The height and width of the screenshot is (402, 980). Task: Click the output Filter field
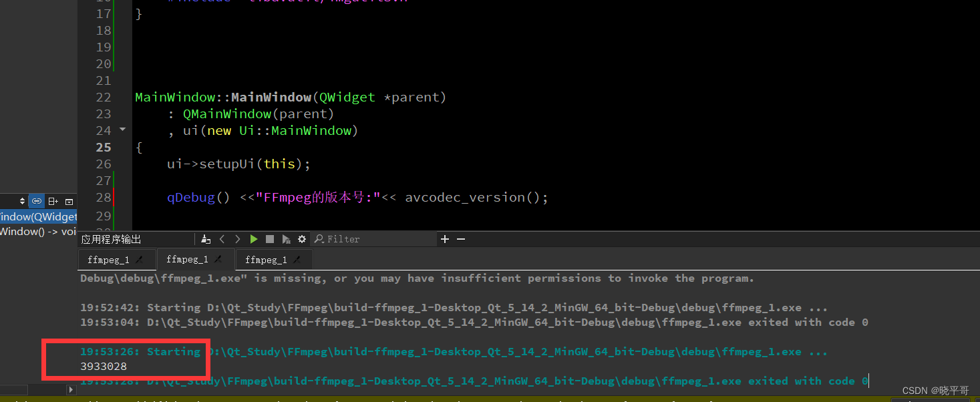[x=374, y=239]
